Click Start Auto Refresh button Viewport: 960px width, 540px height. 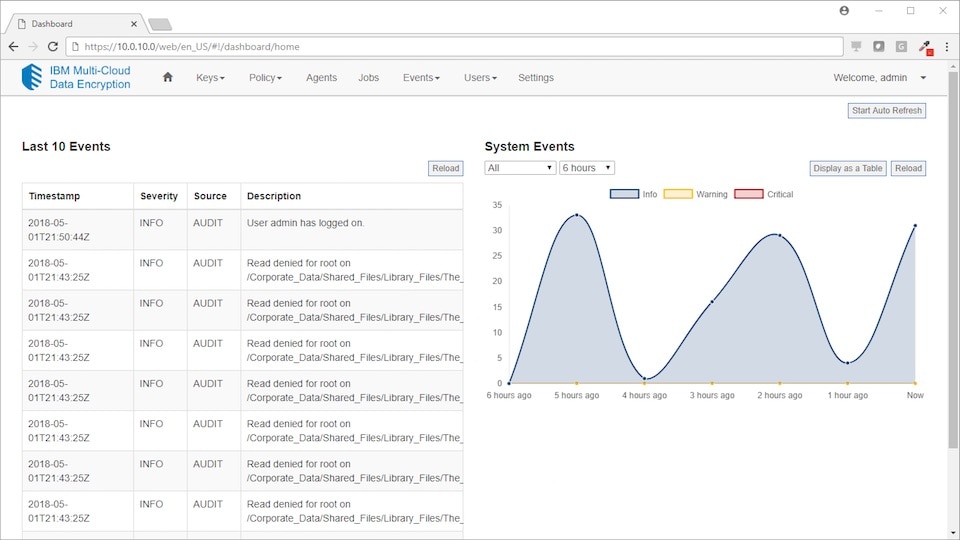(887, 111)
